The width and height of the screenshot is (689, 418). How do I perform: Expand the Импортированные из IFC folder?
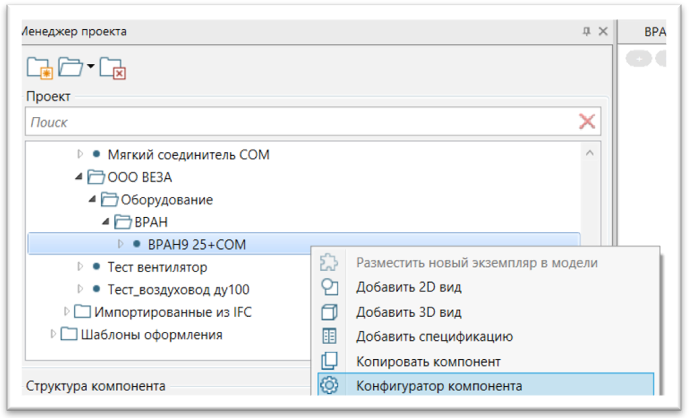point(67,312)
